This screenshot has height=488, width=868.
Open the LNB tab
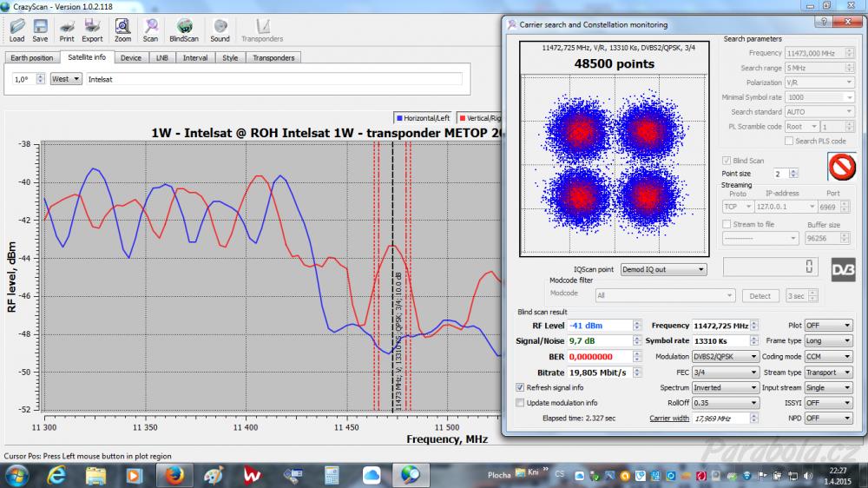161,57
